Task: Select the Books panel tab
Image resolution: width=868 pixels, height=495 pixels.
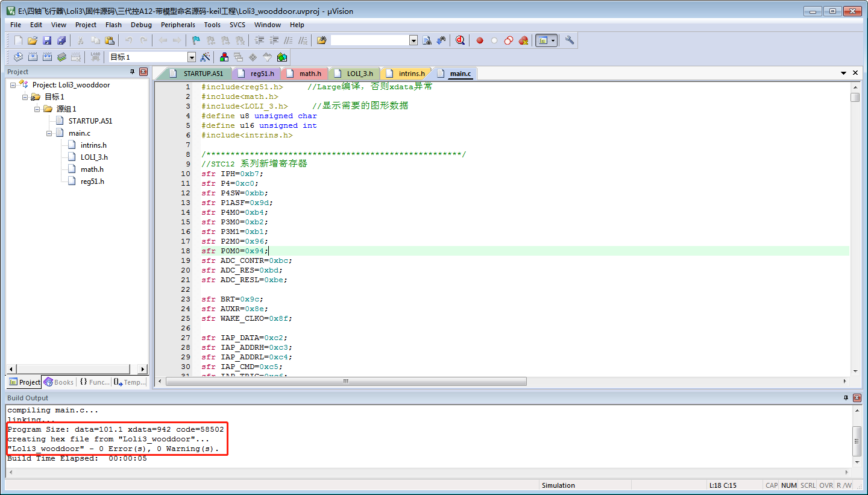Action: 58,382
